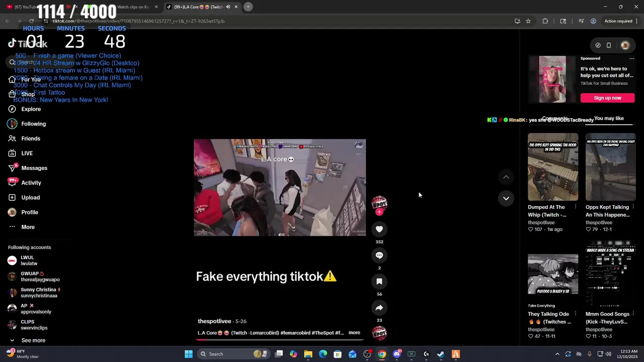Open the three-dot menu for Opps Kept Talking
The height and width of the screenshot is (362, 644).
coord(633,207)
